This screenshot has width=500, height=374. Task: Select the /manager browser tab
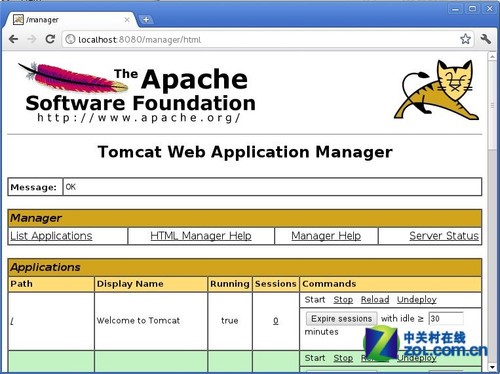point(70,20)
